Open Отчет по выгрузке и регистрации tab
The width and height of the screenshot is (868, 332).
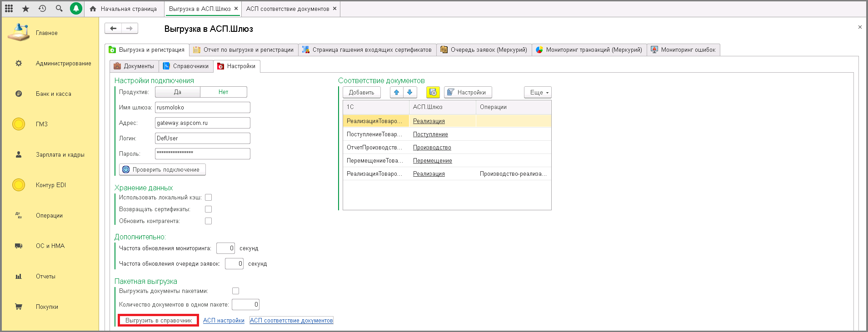click(x=244, y=50)
